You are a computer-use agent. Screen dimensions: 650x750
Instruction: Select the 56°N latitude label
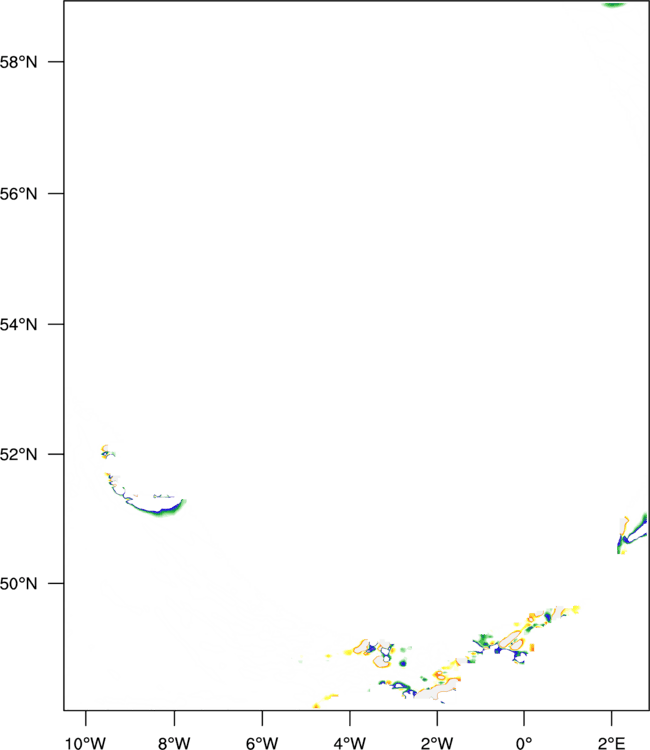(x=18, y=194)
